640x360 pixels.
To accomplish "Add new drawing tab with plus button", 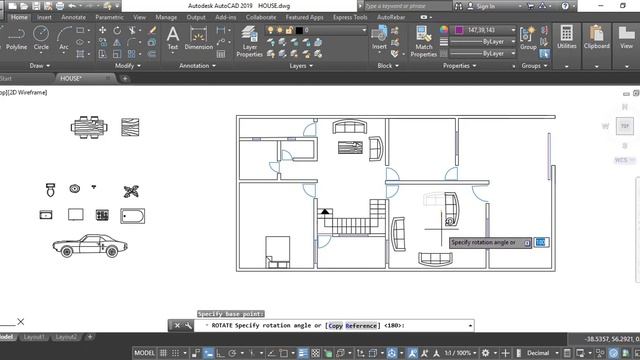I will [x=125, y=78].
